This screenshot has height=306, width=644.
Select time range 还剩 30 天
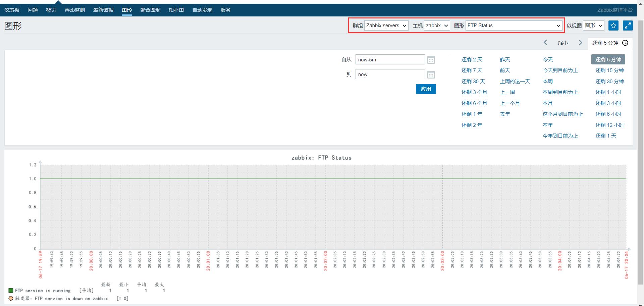tap(473, 82)
